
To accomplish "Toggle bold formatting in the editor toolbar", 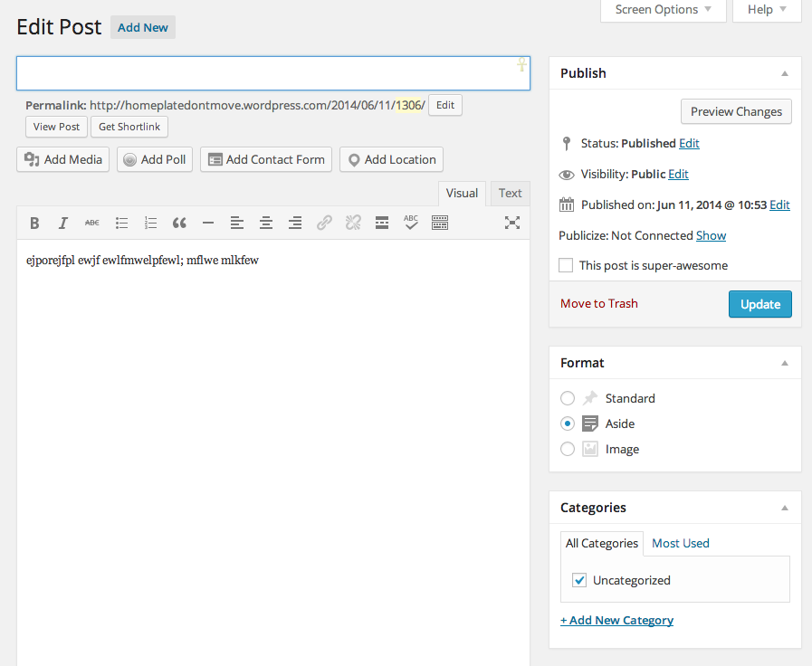I will tap(34, 223).
